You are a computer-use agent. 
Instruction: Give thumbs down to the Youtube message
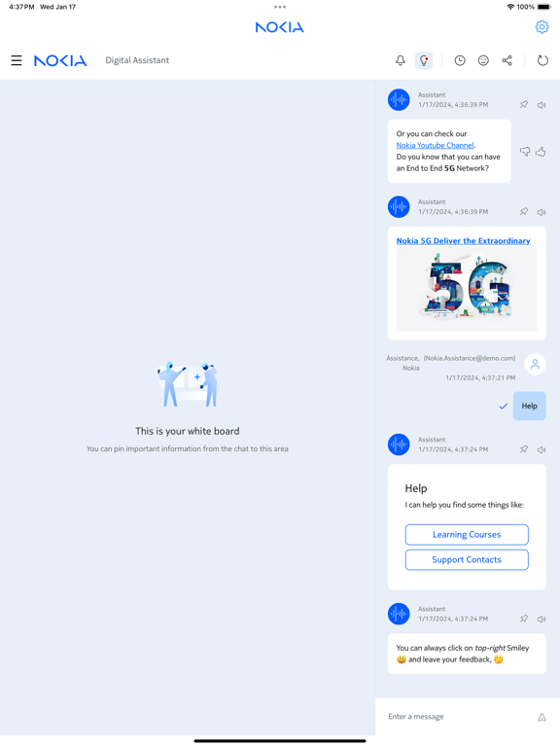[x=525, y=152]
